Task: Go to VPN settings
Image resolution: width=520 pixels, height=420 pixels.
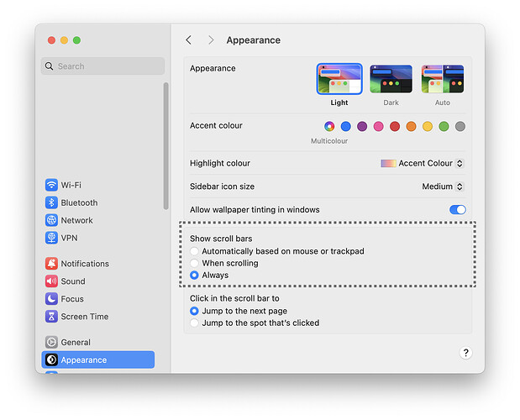Action: coord(69,238)
